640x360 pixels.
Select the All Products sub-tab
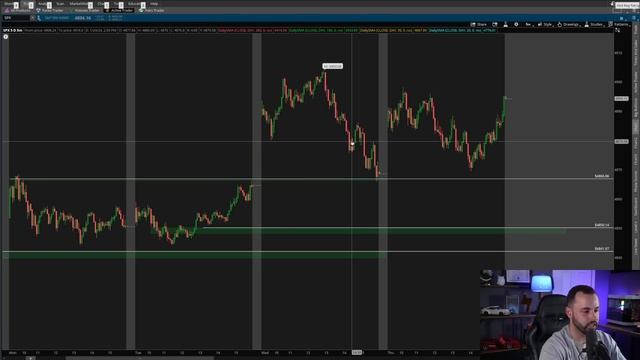(x=18, y=11)
